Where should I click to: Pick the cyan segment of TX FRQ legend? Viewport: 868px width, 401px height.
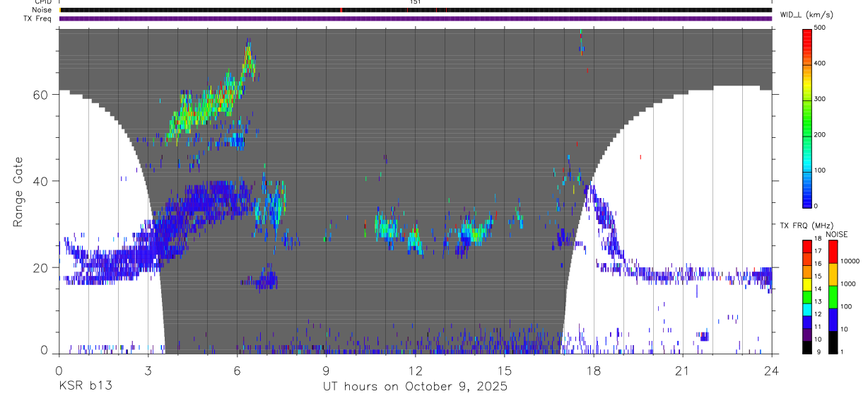(x=807, y=310)
